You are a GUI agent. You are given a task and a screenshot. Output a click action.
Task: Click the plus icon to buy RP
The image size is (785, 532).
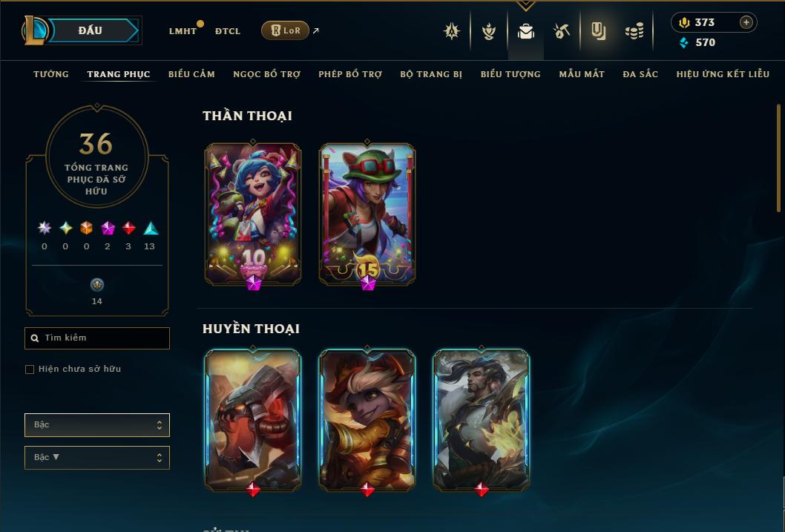point(746,22)
